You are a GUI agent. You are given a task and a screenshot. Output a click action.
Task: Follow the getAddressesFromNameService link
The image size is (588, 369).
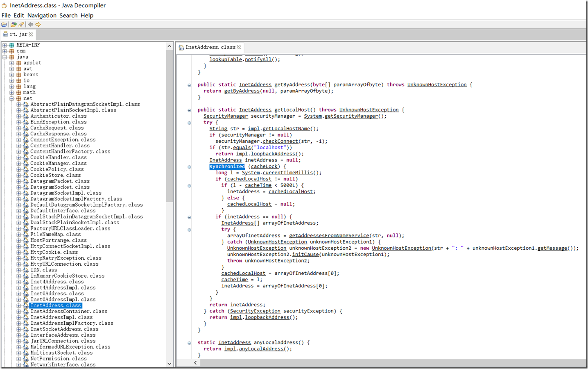click(329, 236)
